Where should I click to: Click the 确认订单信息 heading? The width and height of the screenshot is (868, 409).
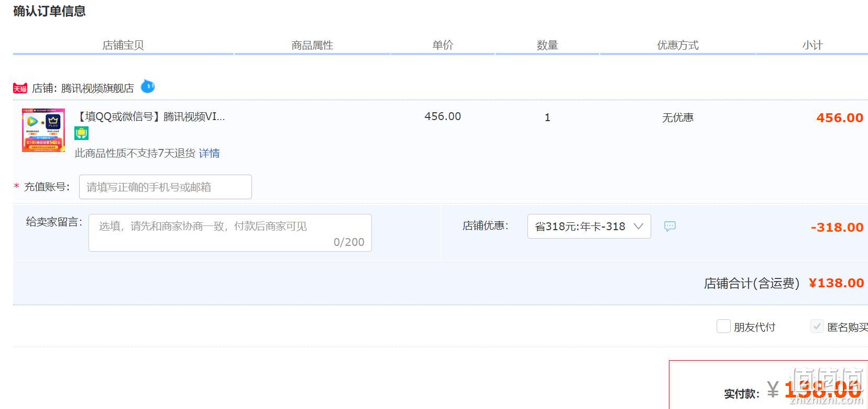point(49,11)
